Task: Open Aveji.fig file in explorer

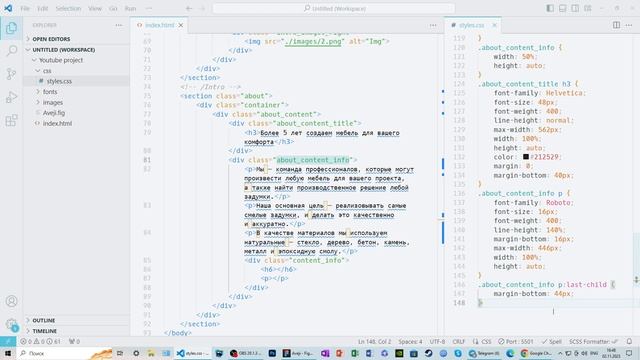Action: point(76,113)
